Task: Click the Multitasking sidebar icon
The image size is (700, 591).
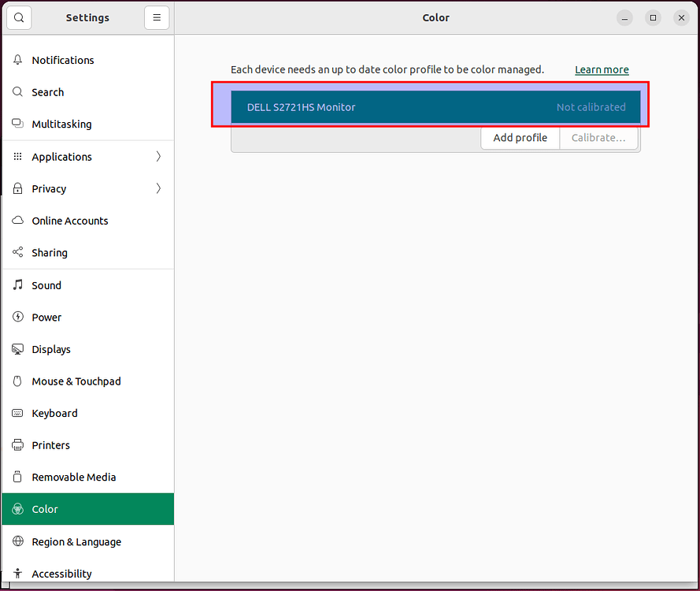Action: (x=18, y=124)
